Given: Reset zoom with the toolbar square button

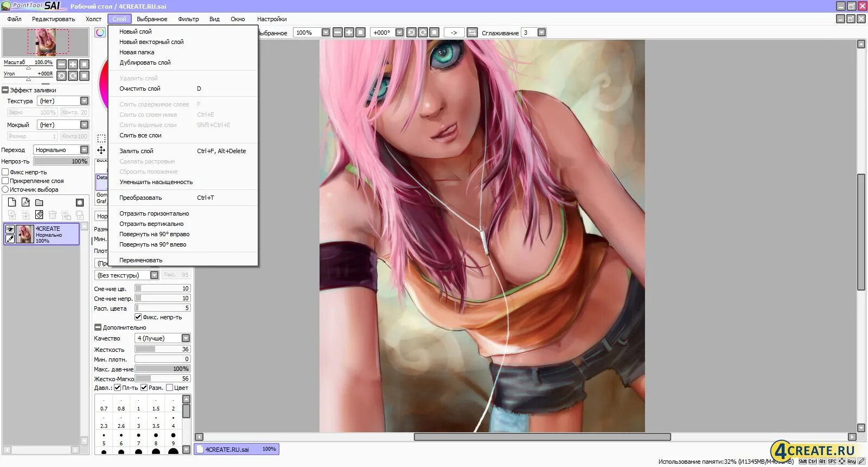Looking at the screenshot, I should (x=360, y=33).
